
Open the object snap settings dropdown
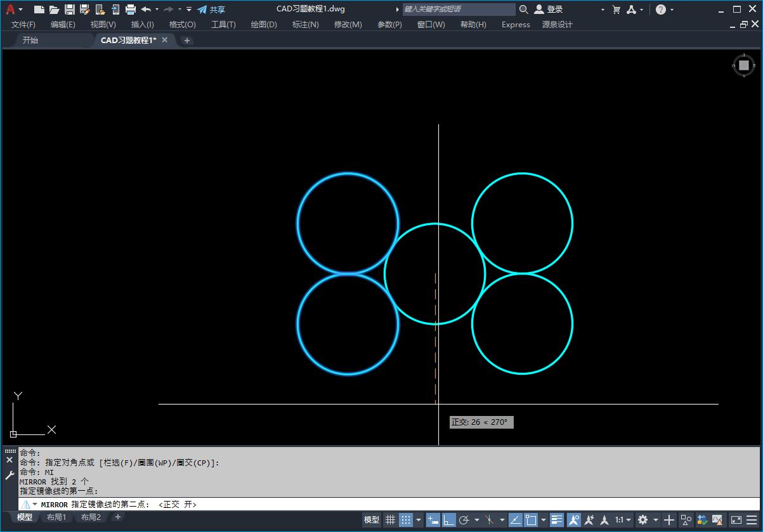click(x=544, y=520)
